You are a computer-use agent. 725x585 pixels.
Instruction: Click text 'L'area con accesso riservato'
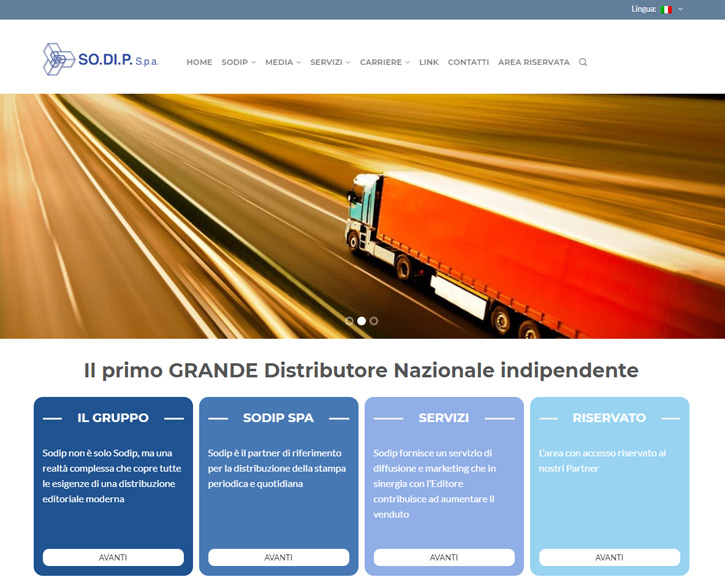tap(598, 453)
